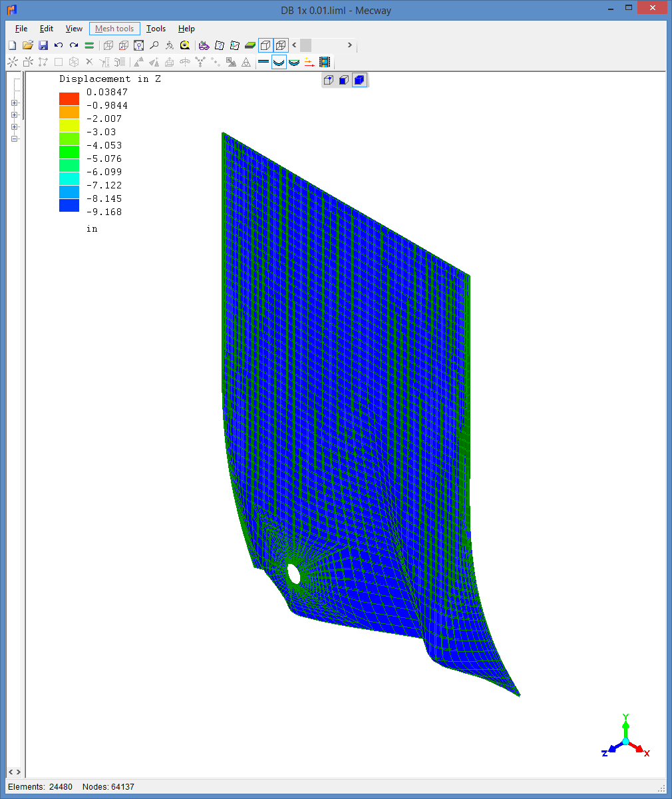Image resolution: width=672 pixels, height=799 pixels.
Task: Click the red X axis on the orientation triad
Action: tap(639, 748)
